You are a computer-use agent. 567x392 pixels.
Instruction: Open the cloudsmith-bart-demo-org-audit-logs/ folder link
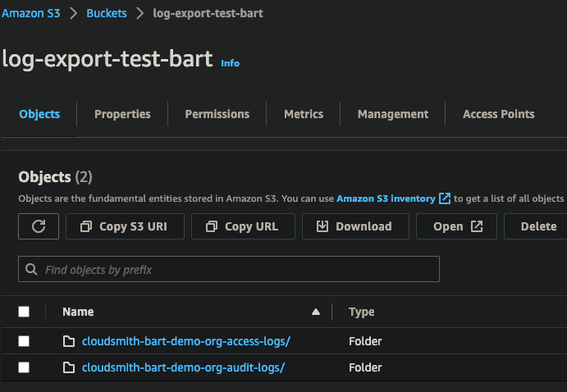[x=183, y=367]
